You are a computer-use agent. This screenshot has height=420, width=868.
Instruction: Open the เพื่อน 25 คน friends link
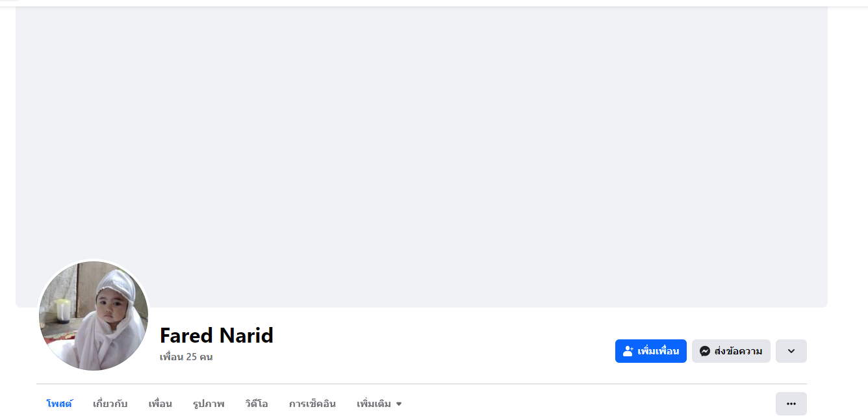[x=186, y=357]
